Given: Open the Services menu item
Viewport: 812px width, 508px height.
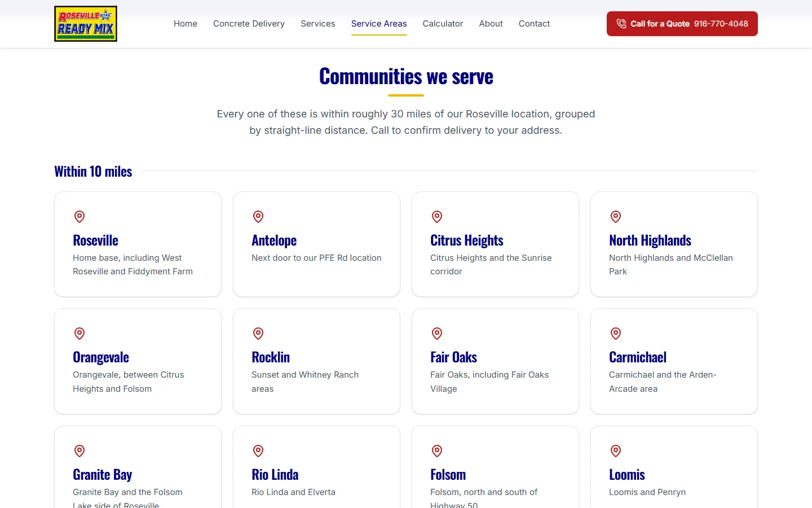Looking at the screenshot, I should 318,24.
